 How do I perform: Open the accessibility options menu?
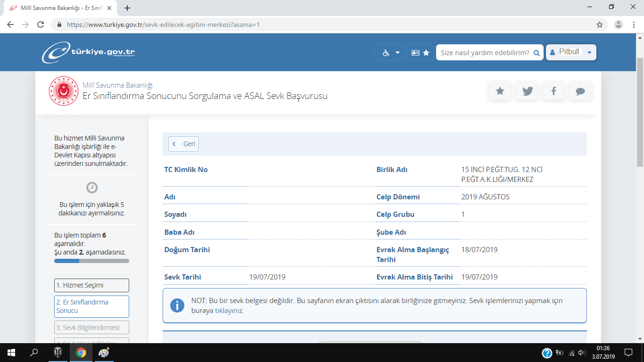point(389,52)
